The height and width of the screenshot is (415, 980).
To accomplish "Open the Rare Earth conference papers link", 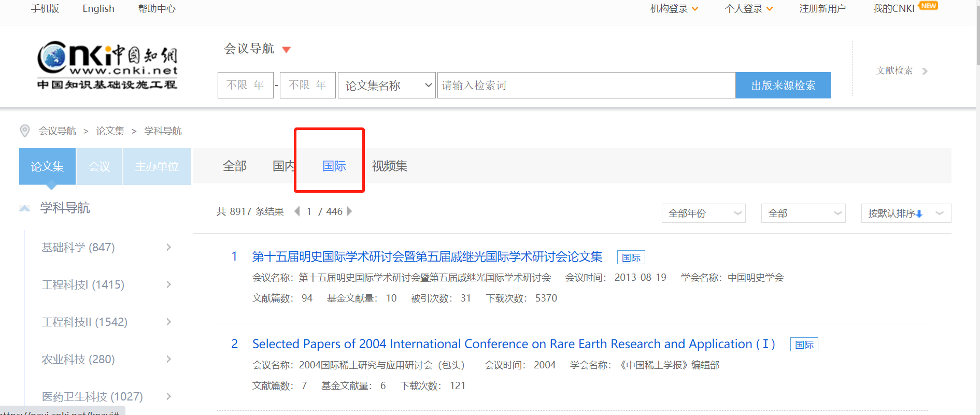I will click(513, 344).
